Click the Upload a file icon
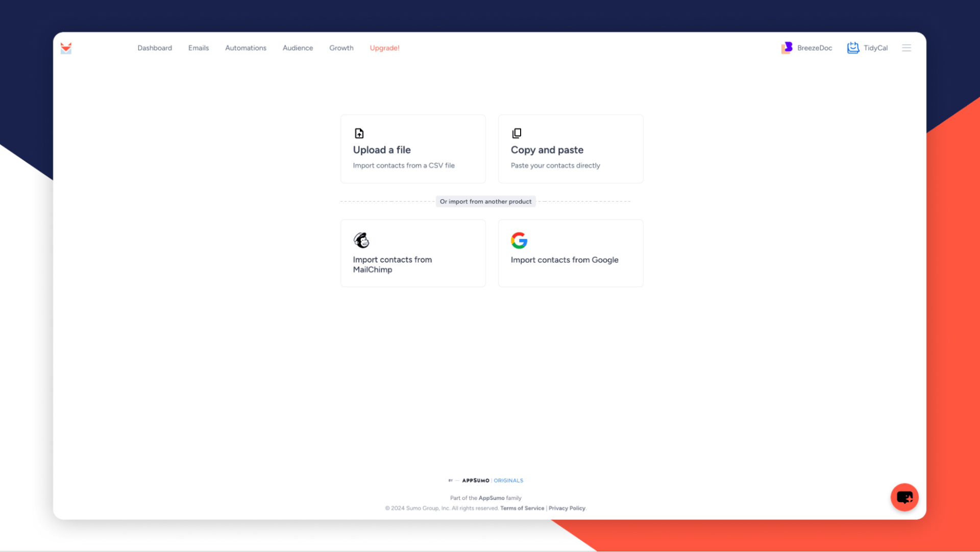 pyautogui.click(x=359, y=133)
